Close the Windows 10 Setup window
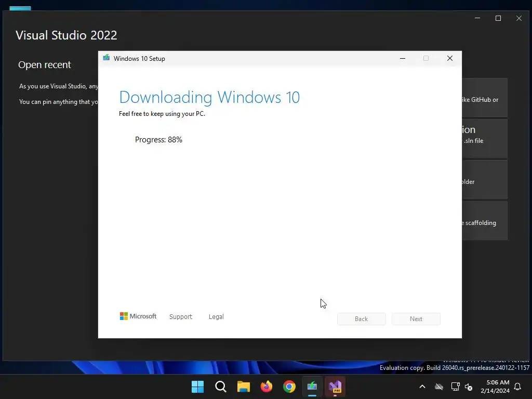 click(x=450, y=58)
